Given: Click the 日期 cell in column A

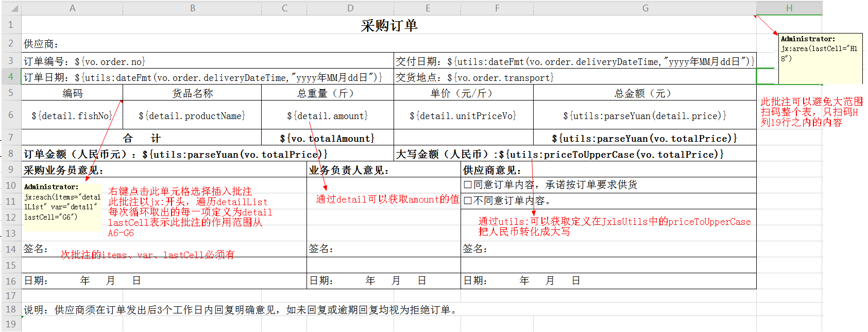Looking at the screenshot, I should [x=164, y=280].
